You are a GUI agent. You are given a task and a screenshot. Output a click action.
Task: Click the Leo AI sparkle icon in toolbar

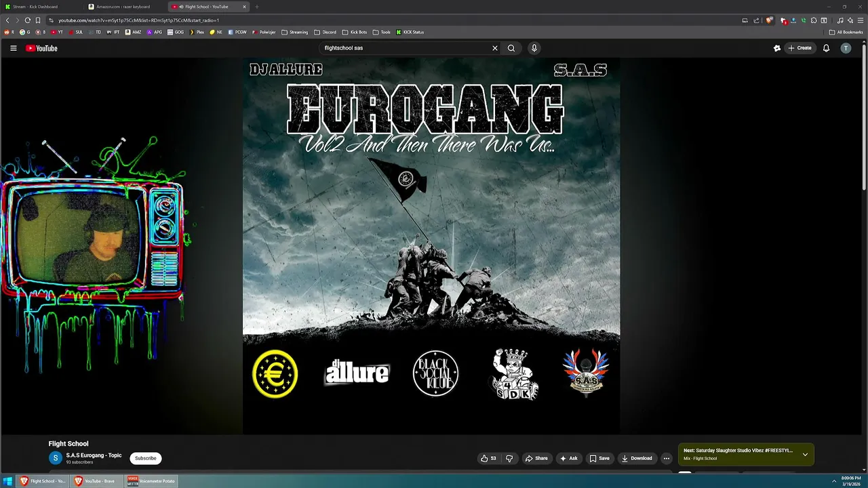tap(850, 20)
